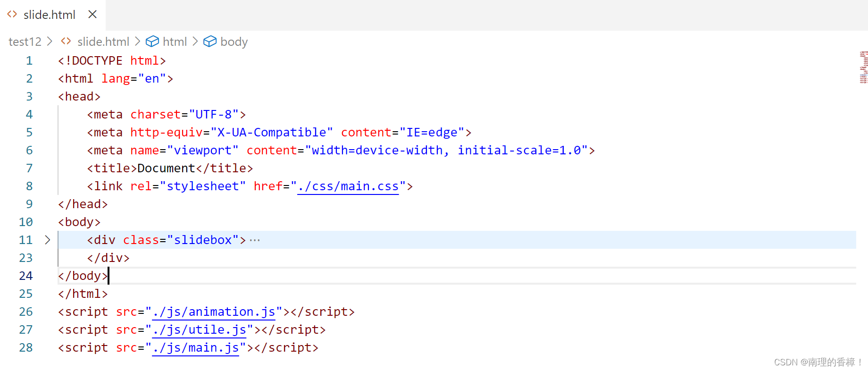Viewport: 868px width, 371px height.
Task: Click the "X-UA-Compatible" value
Action: (272, 133)
